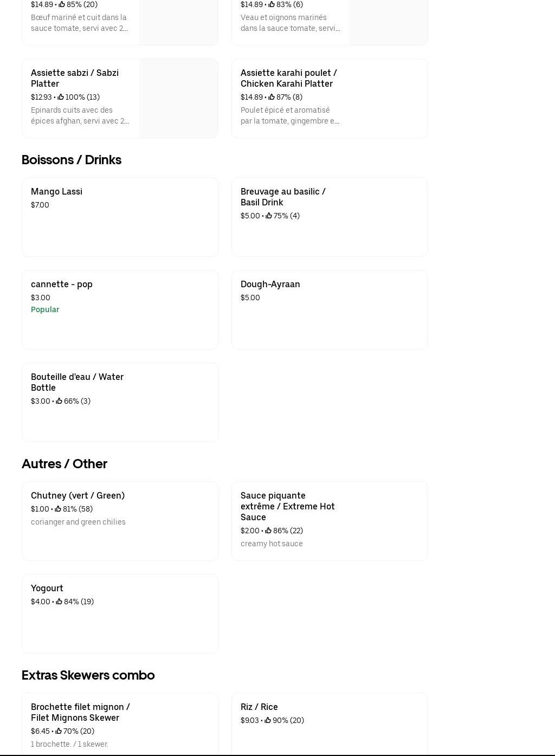Click thumbs-up icon on Water Bottle rating
The width and height of the screenshot is (555, 756).
tap(59, 402)
